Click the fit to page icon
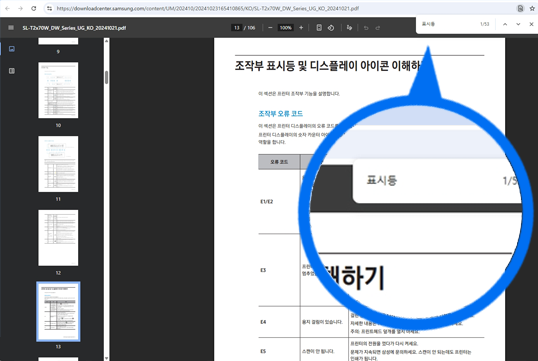The height and width of the screenshot is (361, 538). (x=319, y=28)
